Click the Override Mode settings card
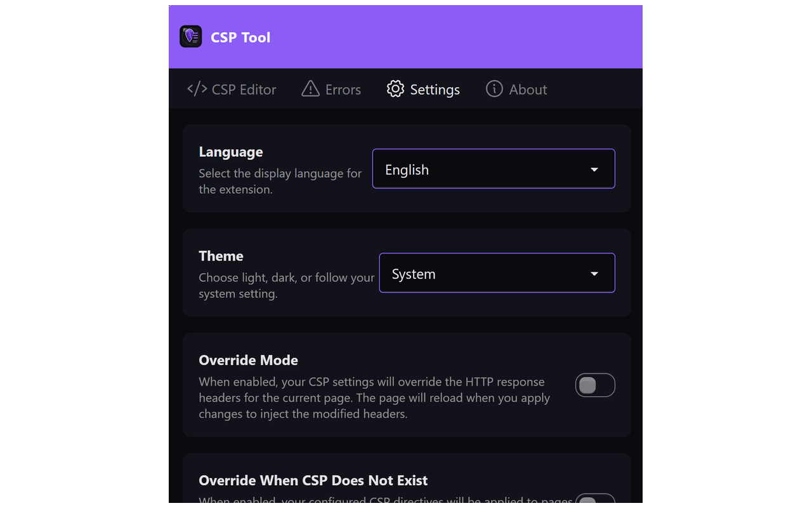 click(x=407, y=385)
